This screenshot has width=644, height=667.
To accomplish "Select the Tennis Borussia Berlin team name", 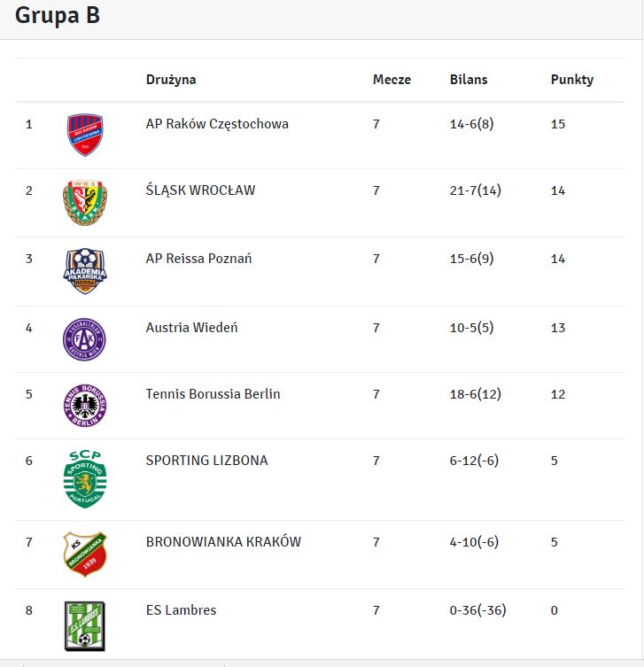I will click(x=213, y=394).
